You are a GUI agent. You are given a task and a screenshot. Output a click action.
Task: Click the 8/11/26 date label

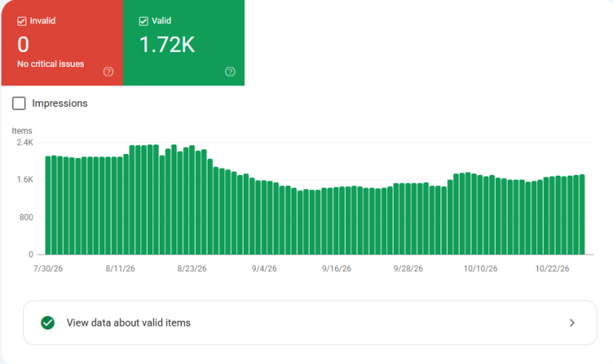[x=120, y=268]
